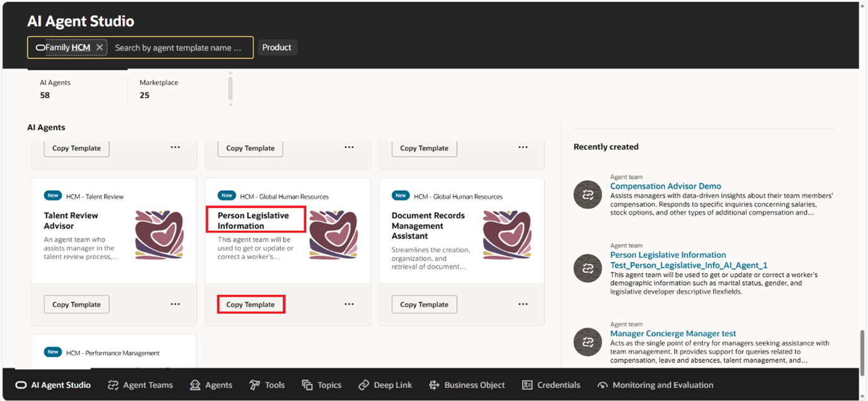Open the Product filter dropdown
This screenshot has width=868, height=401.
pos(277,47)
